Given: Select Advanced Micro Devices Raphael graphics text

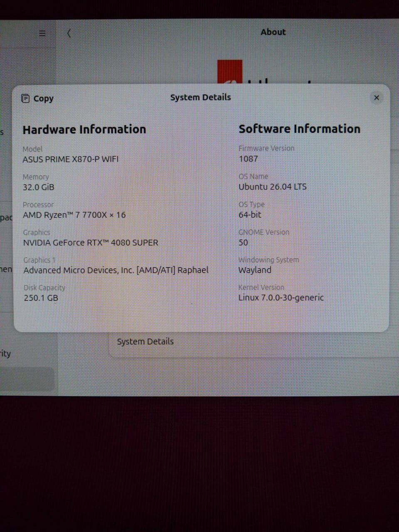Looking at the screenshot, I should 116,270.
